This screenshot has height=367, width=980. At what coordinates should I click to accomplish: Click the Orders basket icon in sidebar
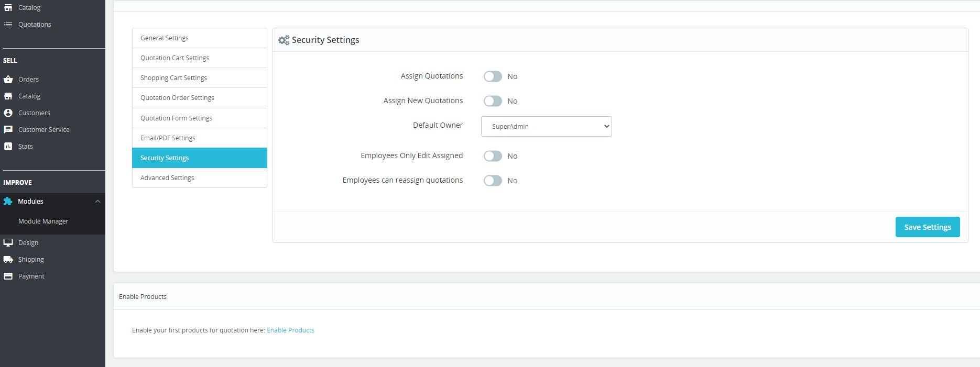point(8,80)
